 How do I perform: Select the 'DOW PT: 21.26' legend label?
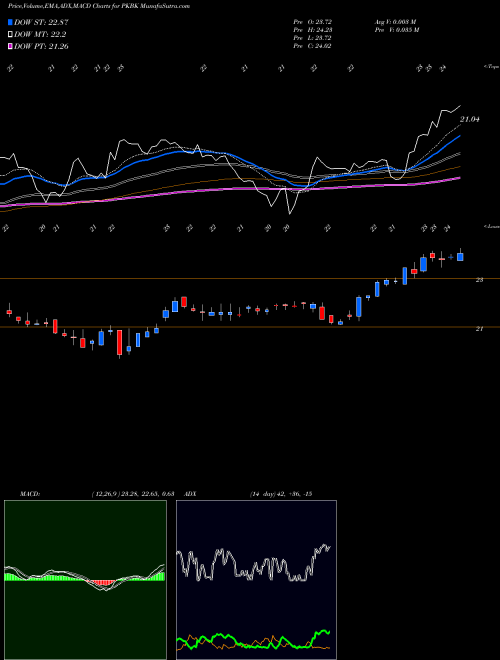coord(41,46)
